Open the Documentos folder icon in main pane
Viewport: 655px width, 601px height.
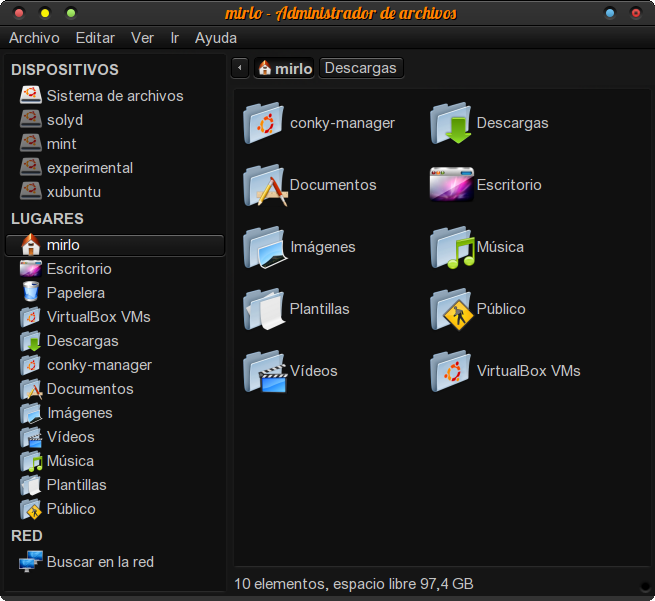pyautogui.click(x=265, y=185)
